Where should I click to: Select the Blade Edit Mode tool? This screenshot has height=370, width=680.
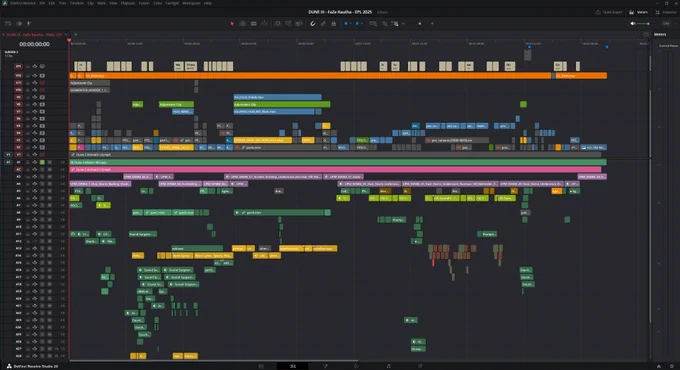tap(265, 23)
